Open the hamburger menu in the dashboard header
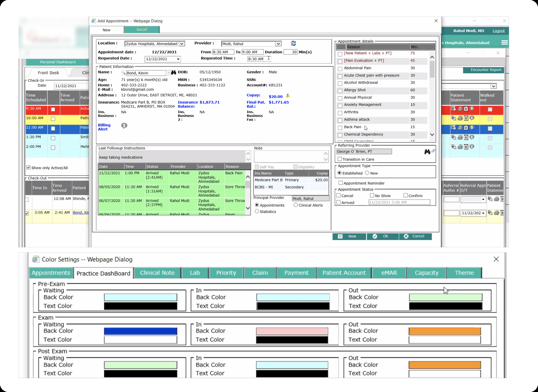This screenshot has height=392, width=538. (x=505, y=43)
